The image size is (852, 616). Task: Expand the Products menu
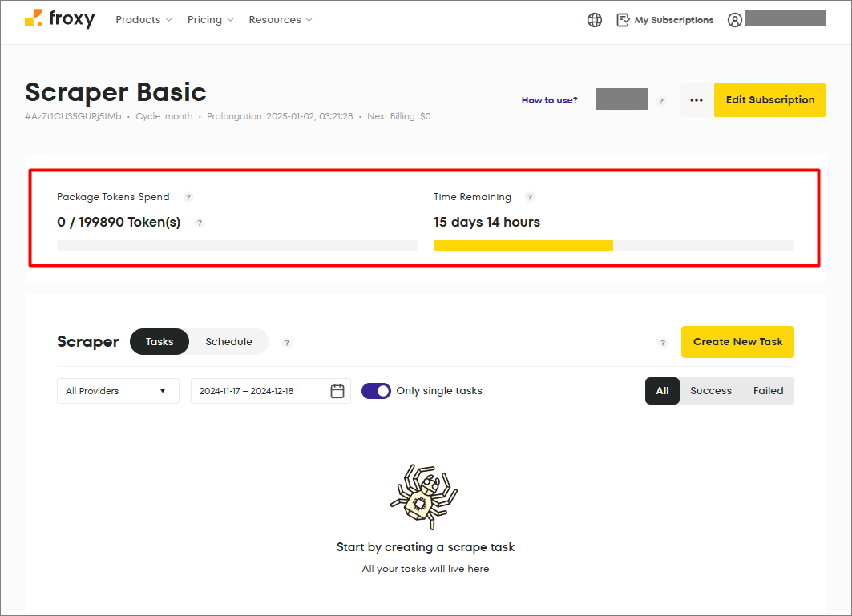(x=144, y=19)
